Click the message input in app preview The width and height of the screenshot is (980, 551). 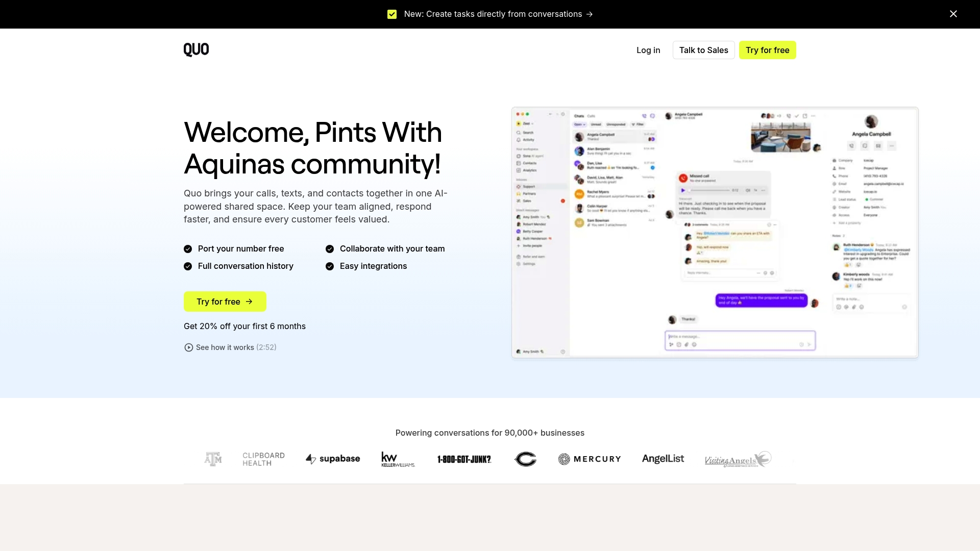(740, 340)
